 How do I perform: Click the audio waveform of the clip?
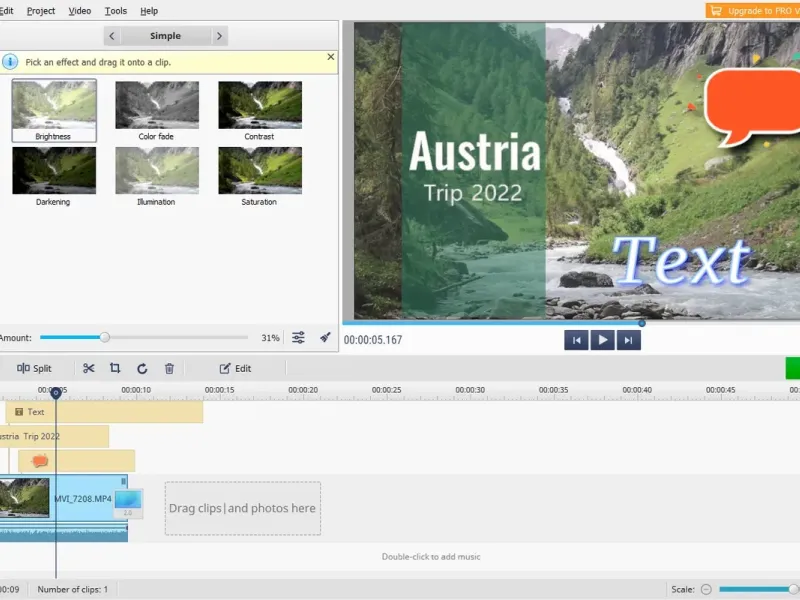(64, 532)
